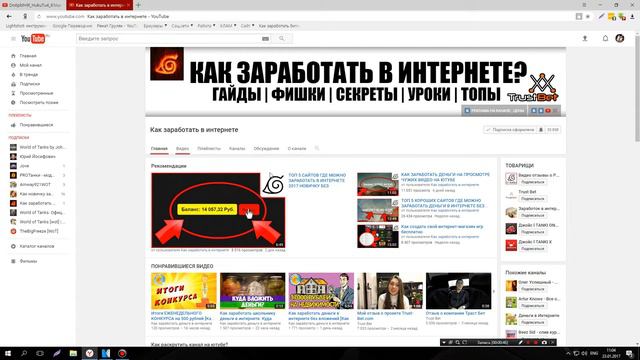Switch to the 'О канале' channel tab
This screenshot has height=360, width=640.
(x=297, y=149)
